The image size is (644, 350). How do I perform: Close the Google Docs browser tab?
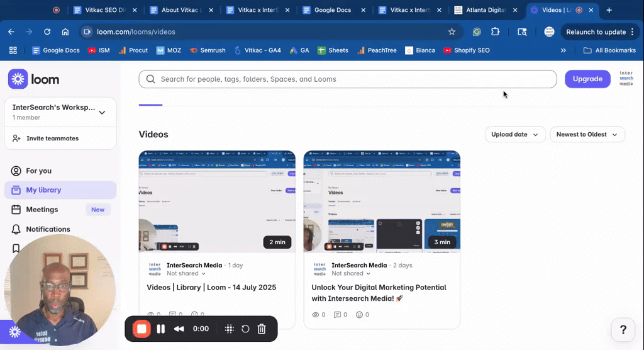pyautogui.click(x=363, y=10)
